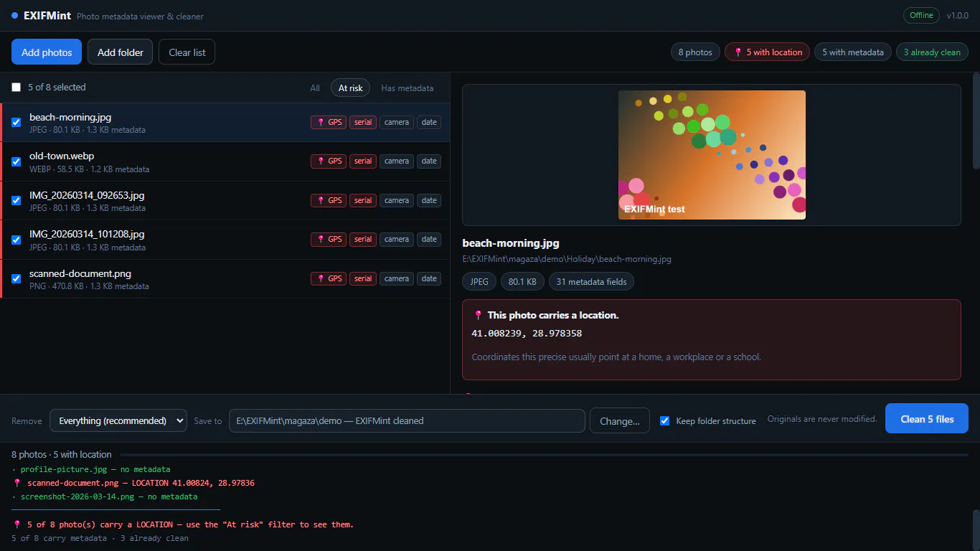Screen dimensions: 980x551
Task: Click the pin icon in scanned-document.png log line
Action: [x=17, y=483]
